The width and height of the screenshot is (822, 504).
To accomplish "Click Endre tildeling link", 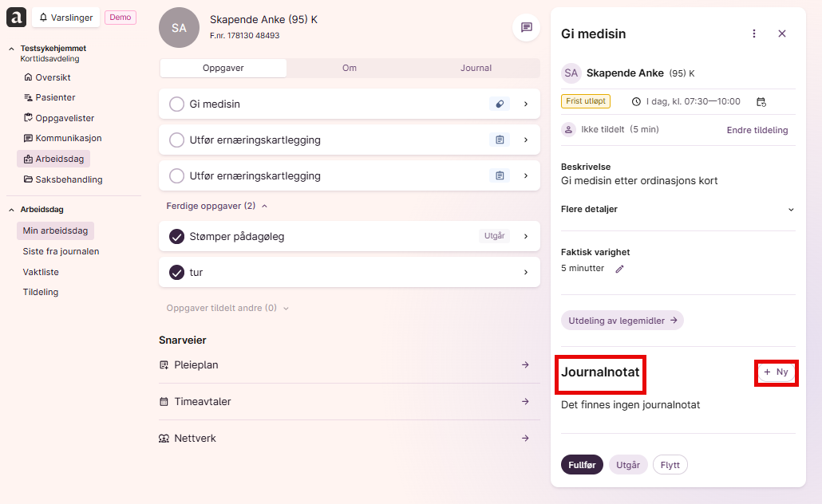I will click(757, 130).
